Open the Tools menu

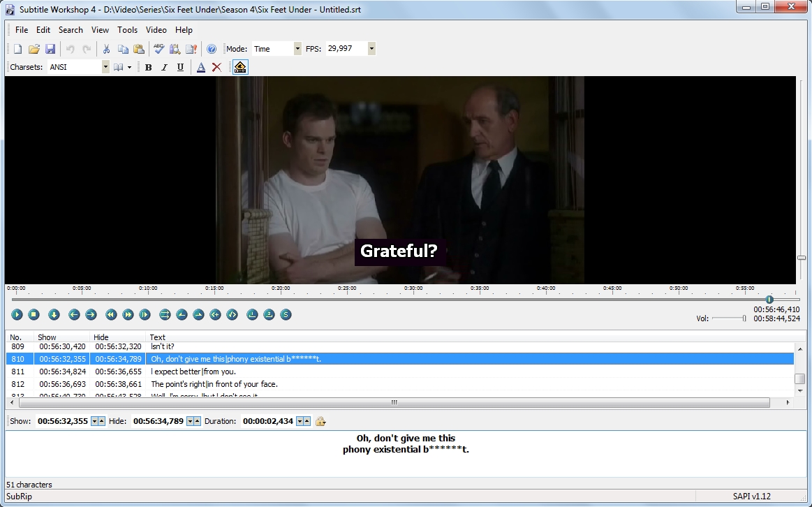[x=127, y=30]
